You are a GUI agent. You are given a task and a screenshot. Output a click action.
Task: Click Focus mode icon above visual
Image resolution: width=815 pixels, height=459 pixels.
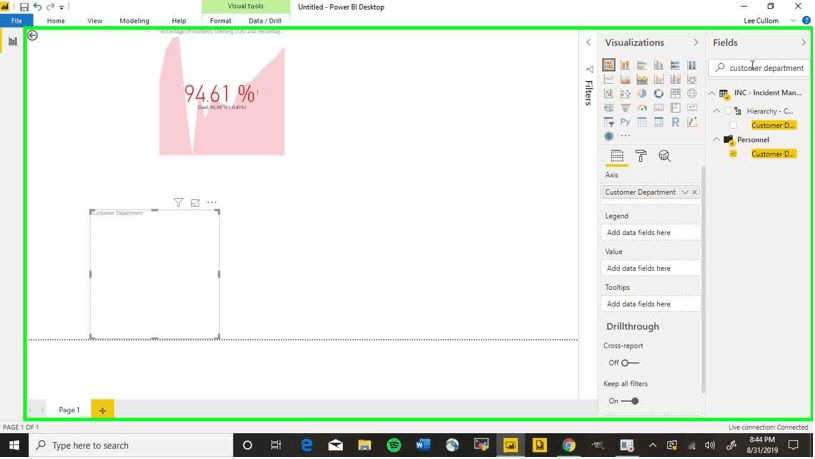coord(195,203)
